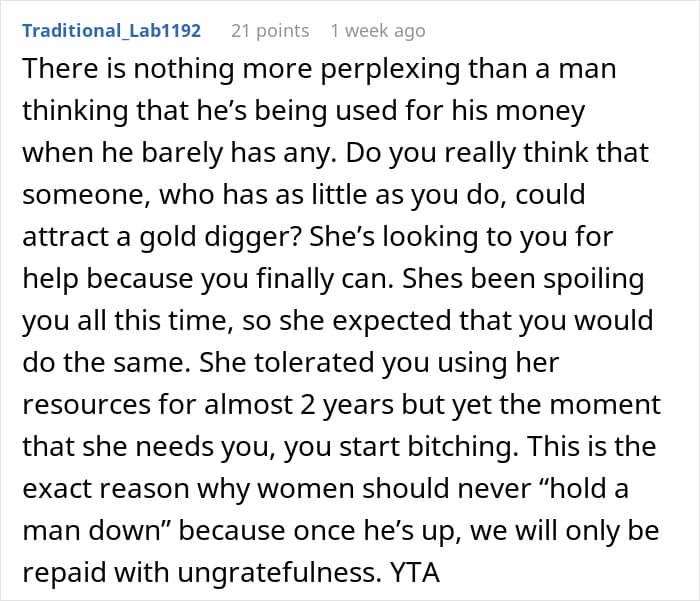
Task: Click the phrase help because you finally can
Action: point(208,279)
